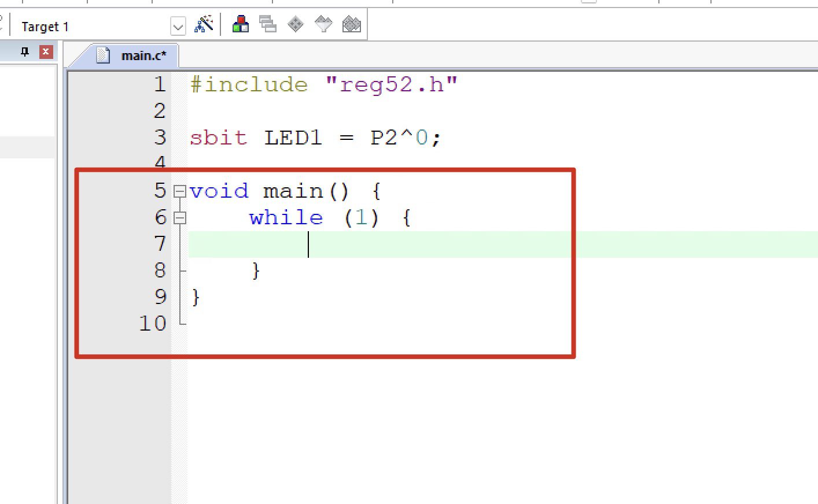Open the Target 1 dropdown arrow
This screenshot has height=504, width=818.
178,26
